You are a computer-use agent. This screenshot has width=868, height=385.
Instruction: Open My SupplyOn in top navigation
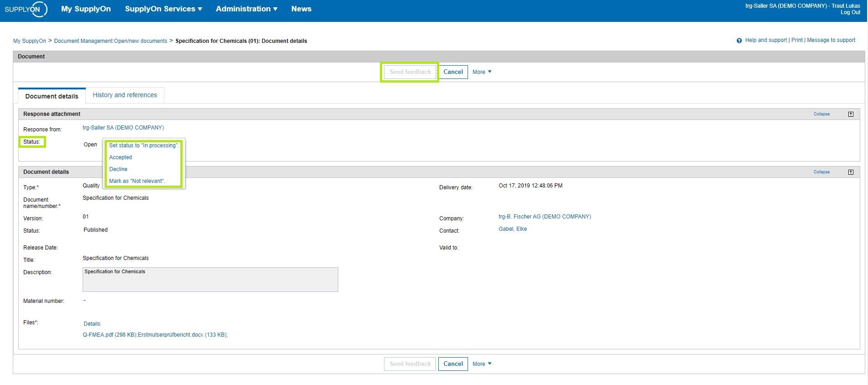click(x=86, y=9)
